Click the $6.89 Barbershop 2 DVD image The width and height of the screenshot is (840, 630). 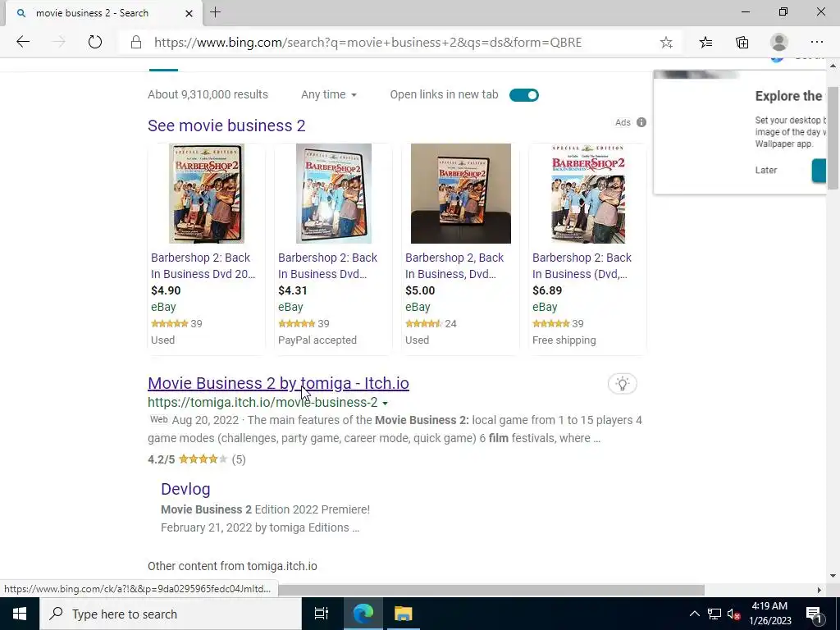[x=587, y=194]
